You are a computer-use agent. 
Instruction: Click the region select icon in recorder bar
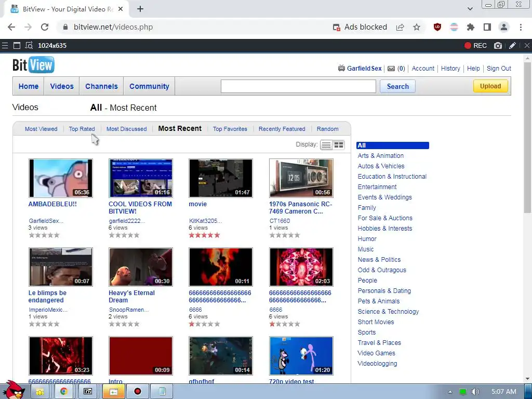point(29,46)
